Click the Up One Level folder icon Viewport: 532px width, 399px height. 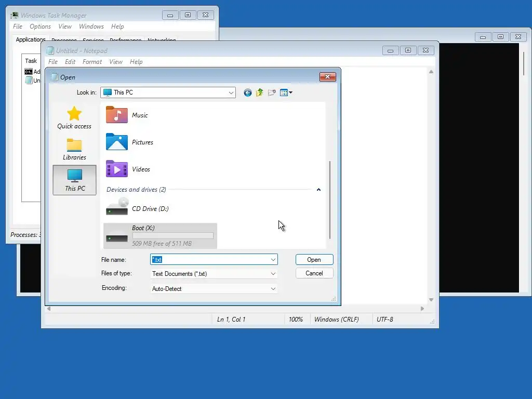click(x=260, y=92)
